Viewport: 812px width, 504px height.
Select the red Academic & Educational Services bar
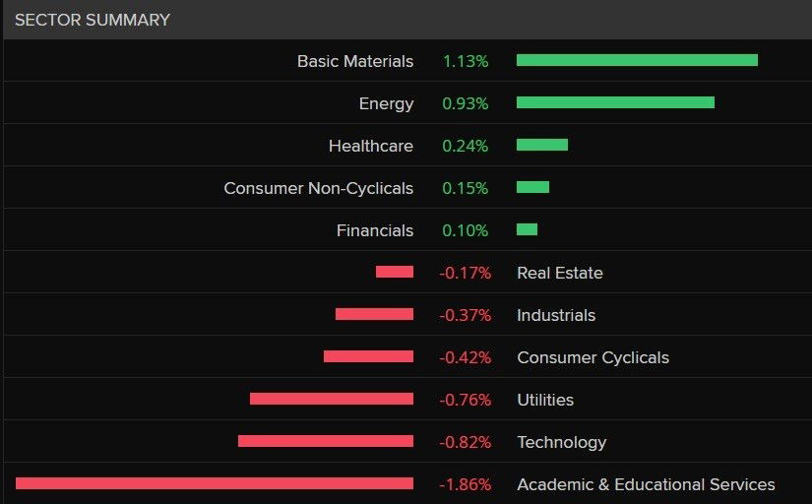pyautogui.click(x=215, y=483)
